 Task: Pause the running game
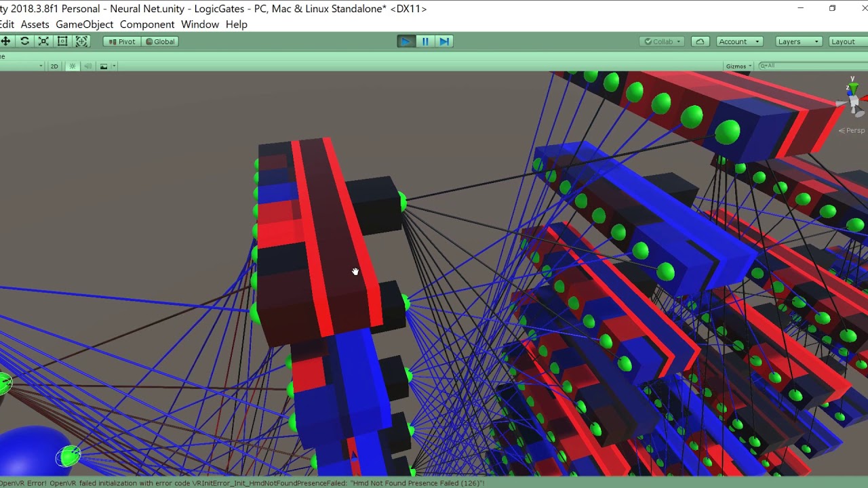point(425,41)
